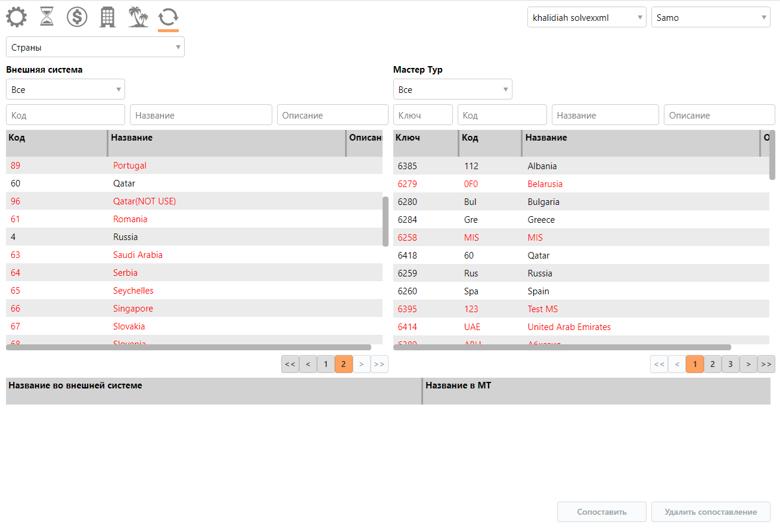Select the circular arrows sync icon
This screenshot has width=780, height=532.
click(168, 17)
